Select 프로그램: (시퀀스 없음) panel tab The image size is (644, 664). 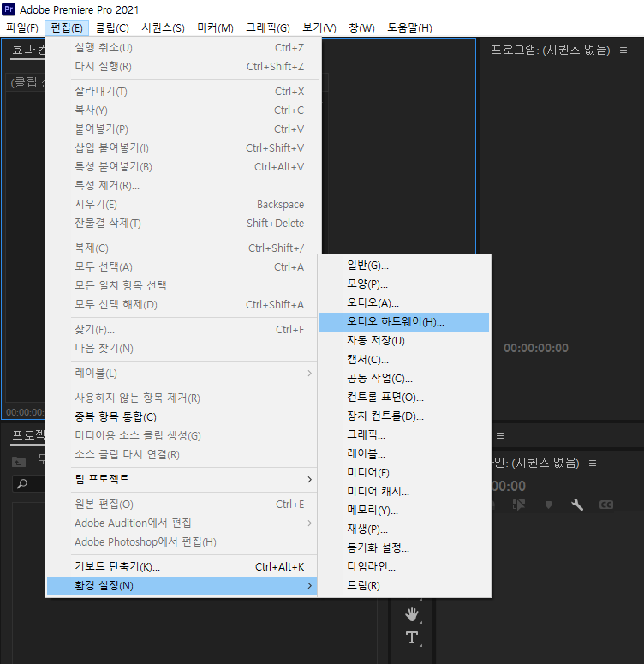551,50
